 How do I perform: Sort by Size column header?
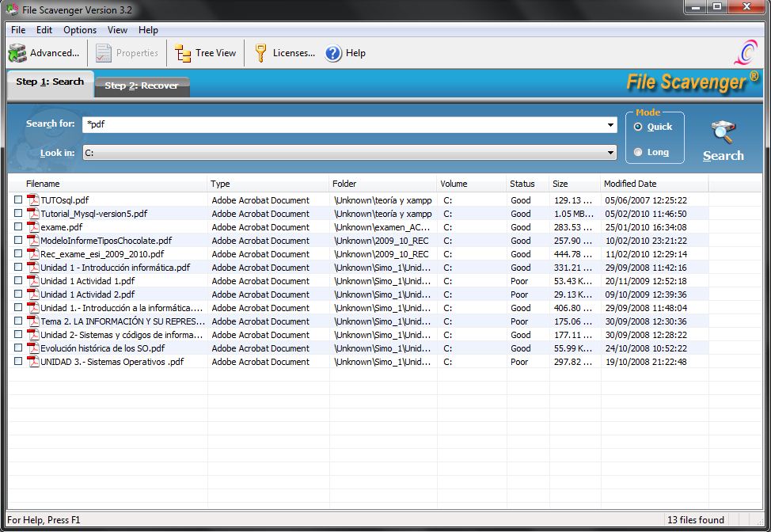(575, 184)
